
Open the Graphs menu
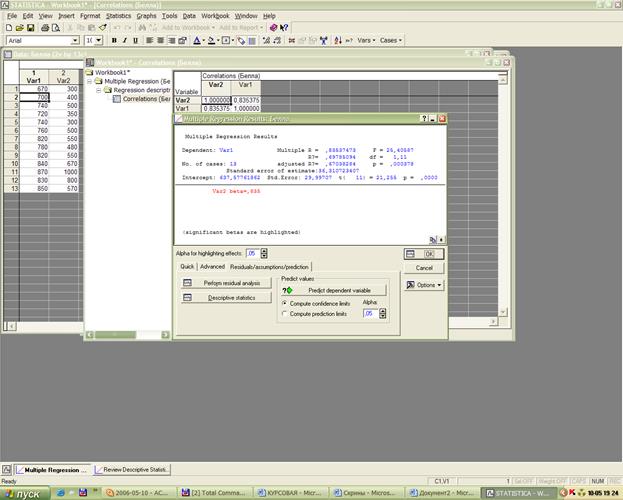point(146,16)
